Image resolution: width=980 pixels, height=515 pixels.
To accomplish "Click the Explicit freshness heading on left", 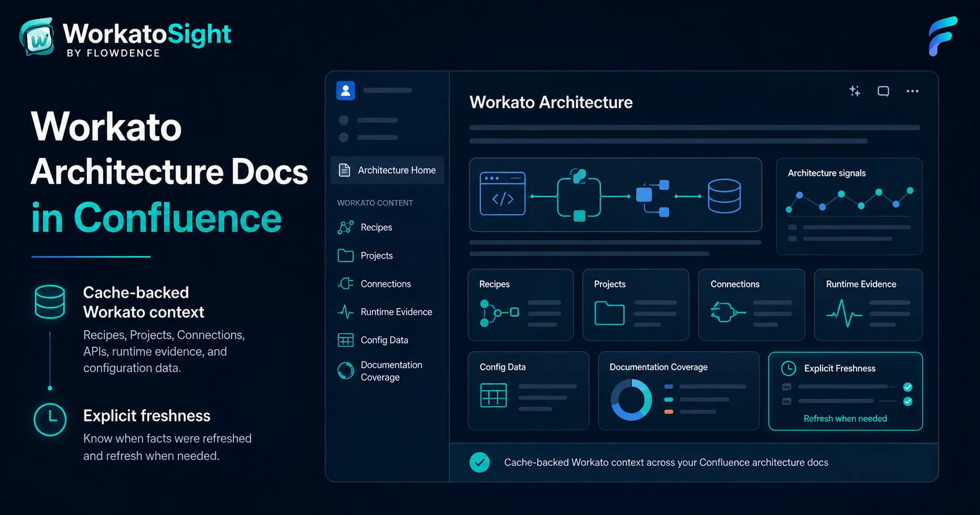I will 147,416.
